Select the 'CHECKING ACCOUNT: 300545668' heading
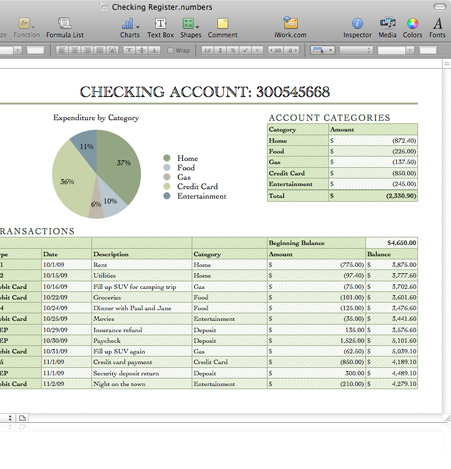The image size is (451, 469). [x=205, y=92]
